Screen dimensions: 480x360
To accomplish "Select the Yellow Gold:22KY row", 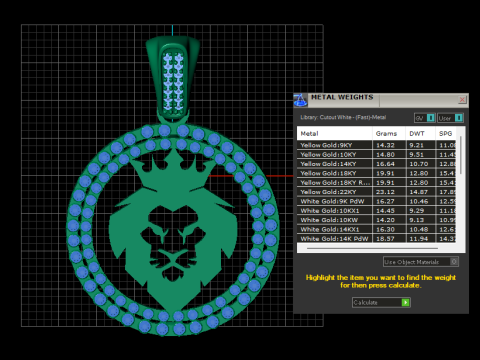I will point(376,192).
